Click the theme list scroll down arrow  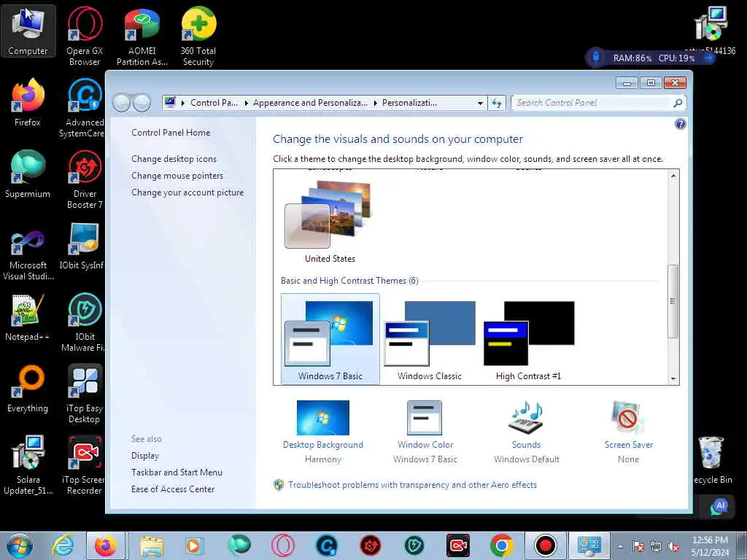673,379
